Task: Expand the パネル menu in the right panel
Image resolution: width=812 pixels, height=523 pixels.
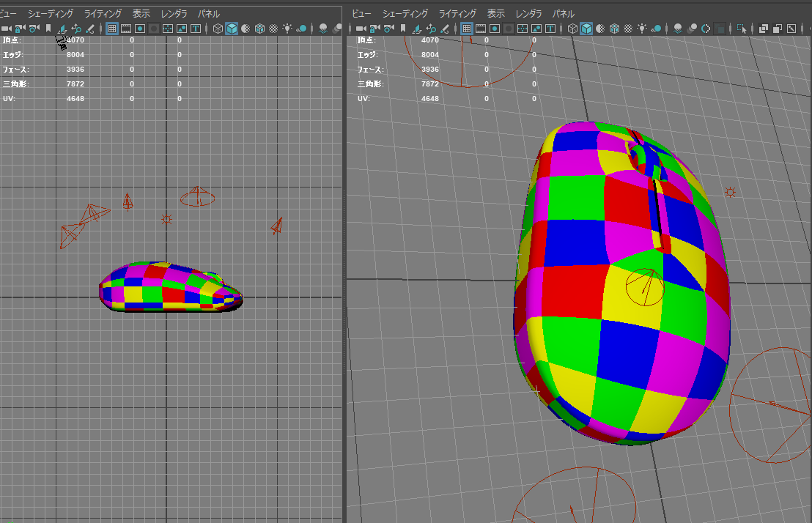Action: tap(563, 13)
